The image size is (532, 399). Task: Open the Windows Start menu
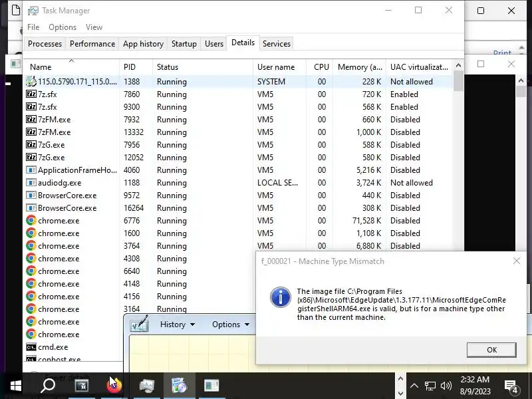[x=16, y=386]
